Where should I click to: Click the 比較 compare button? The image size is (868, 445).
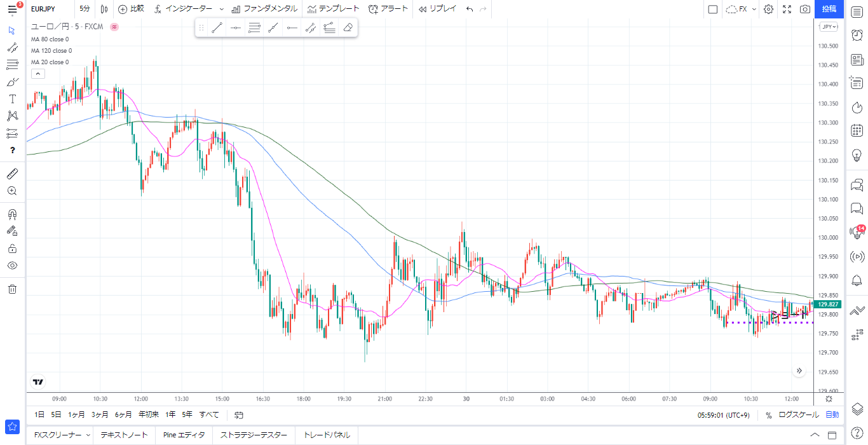[131, 9]
